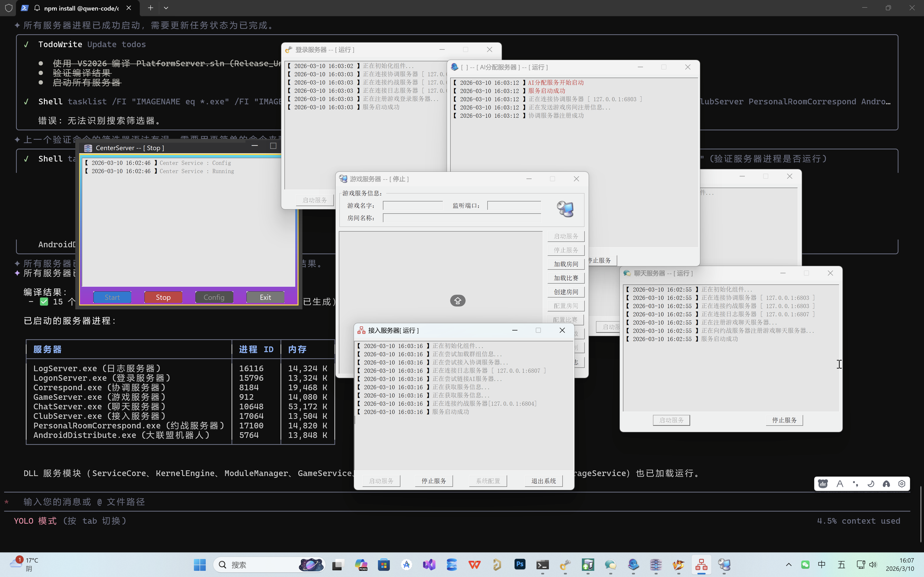This screenshot has width=924, height=577.
Task: Toggle IME punctuation mode icon
Action: (855, 484)
